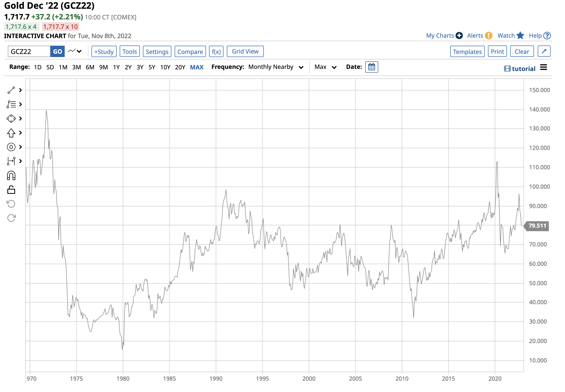
Task: Select the 5Y range option
Action: click(152, 67)
